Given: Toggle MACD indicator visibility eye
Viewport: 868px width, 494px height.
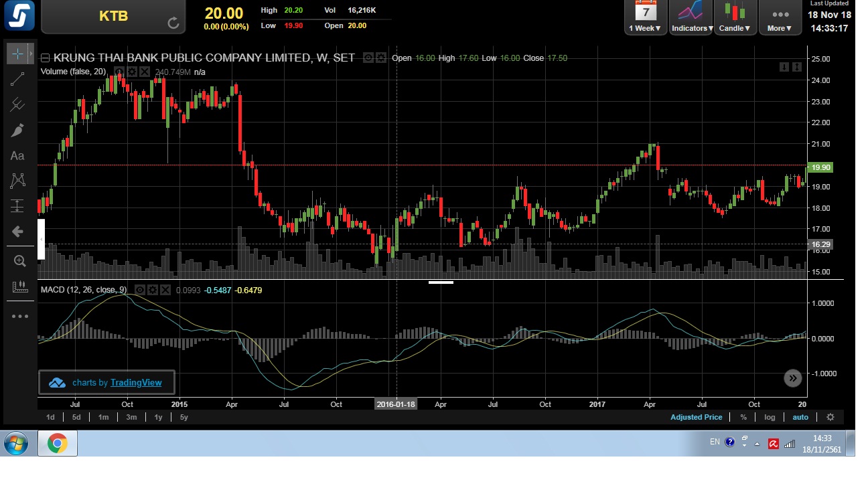Looking at the screenshot, I should 140,290.
